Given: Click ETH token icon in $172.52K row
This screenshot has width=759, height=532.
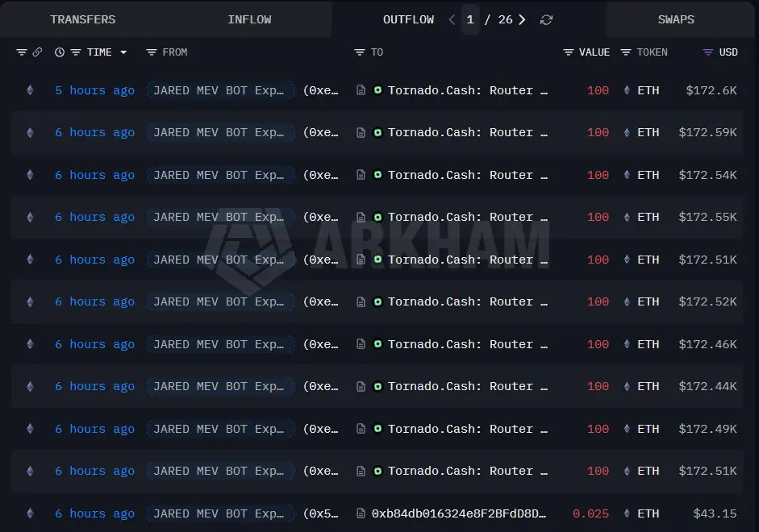Looking at the screenshot, I should [x=627, y=301].
